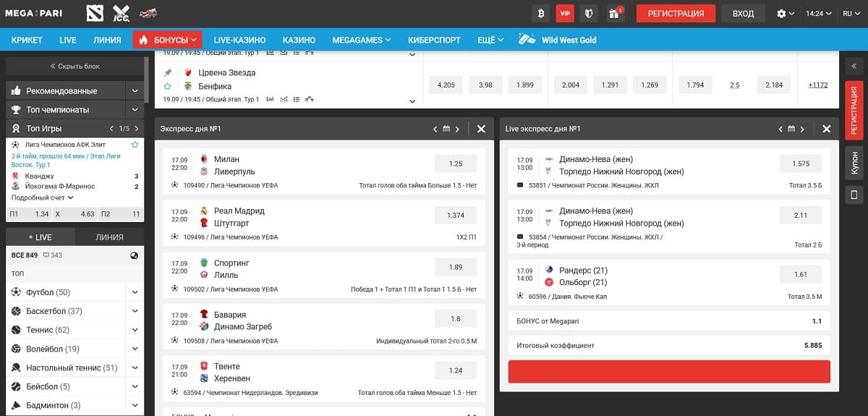Favorite the Лига Чемпионов АФК Элит match
This screenshot has height=416, width=868.
(135, 145)
